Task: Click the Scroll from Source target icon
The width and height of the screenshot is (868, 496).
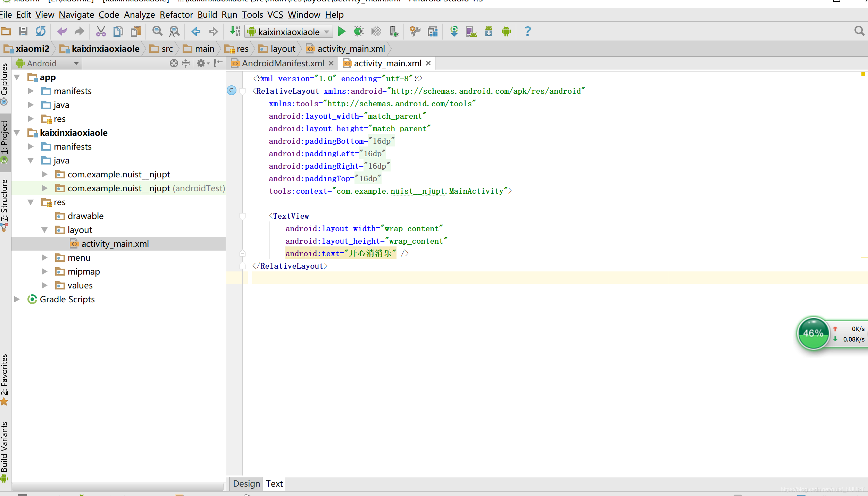Action: click(x=174, y=63)
